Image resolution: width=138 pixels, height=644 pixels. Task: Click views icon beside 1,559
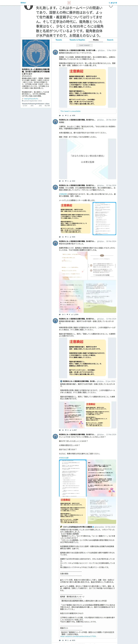pos(72,314)
